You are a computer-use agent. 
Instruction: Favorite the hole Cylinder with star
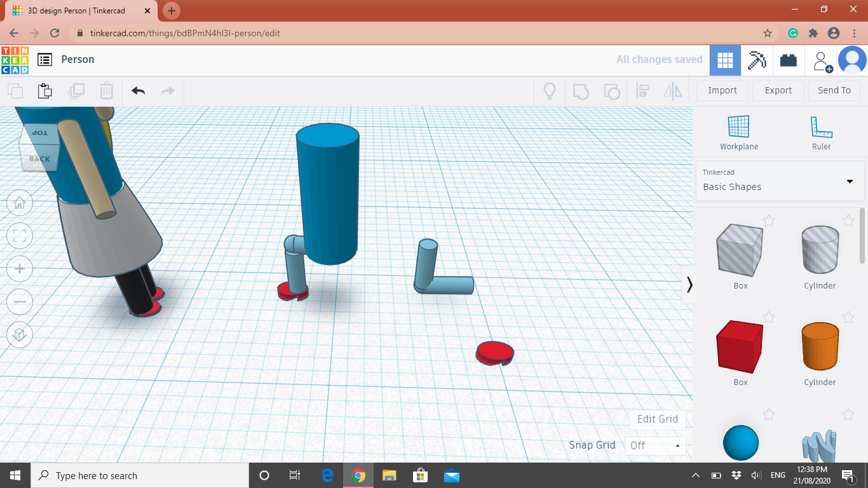[x=848, y=220]
